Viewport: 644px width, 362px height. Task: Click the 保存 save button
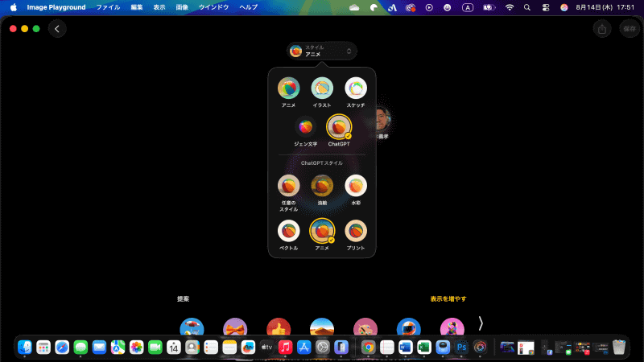630,29
